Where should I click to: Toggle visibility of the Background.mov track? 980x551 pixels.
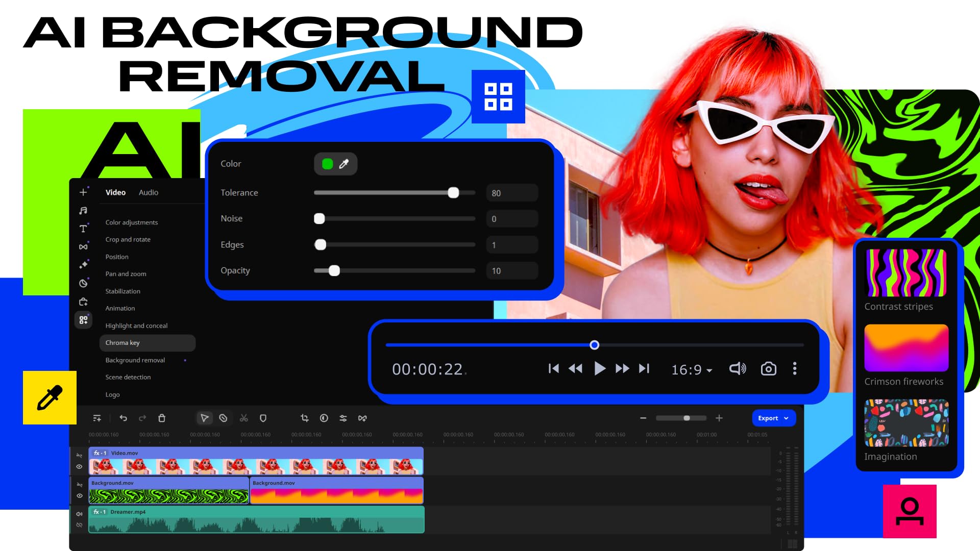click(x=80, y=495)
